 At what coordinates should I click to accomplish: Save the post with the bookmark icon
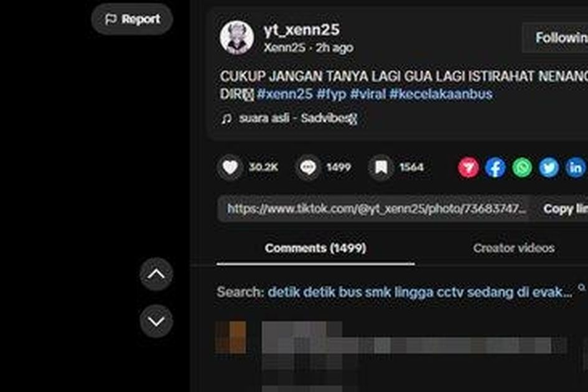[x=381, y=167]
